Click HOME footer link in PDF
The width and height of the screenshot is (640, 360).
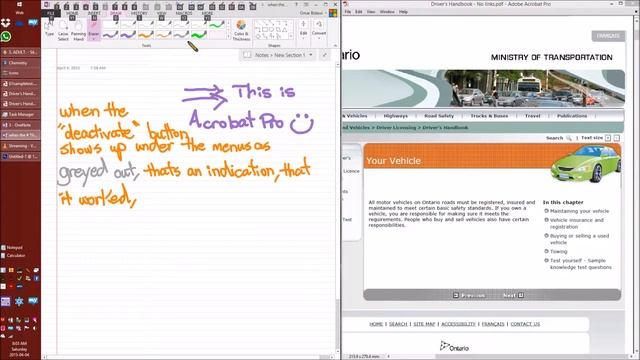click(376, 324)
